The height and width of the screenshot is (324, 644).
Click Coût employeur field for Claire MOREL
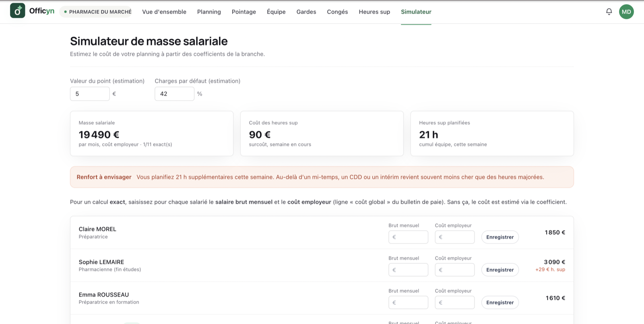[x=455, y=237]
